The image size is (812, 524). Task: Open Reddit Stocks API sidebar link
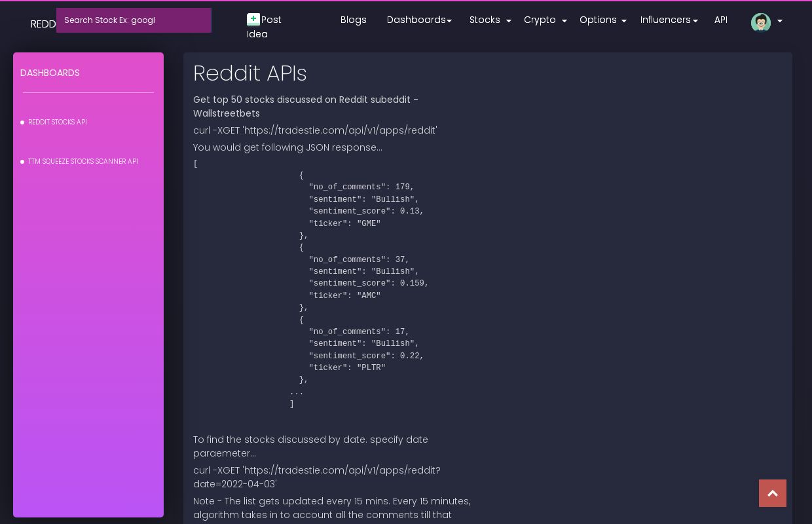click(x=57, y=122)
